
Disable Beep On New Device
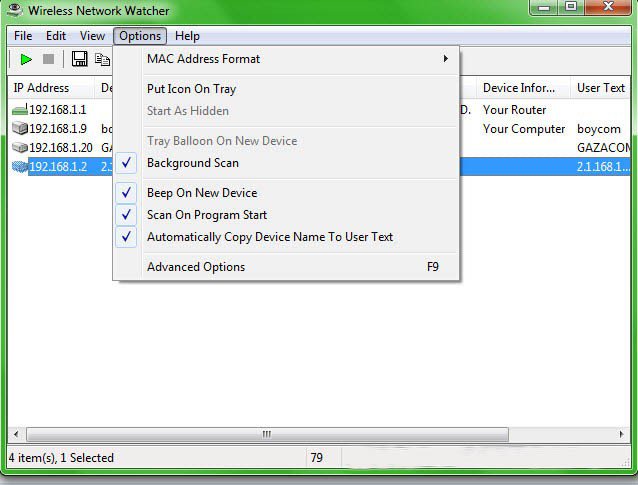201,193
